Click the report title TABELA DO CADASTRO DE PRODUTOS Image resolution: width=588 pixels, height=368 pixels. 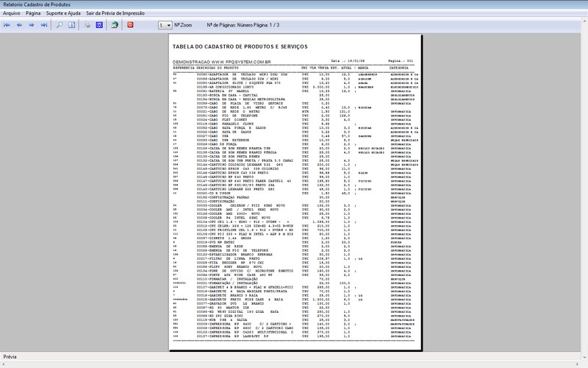click(x=240, y=46)
